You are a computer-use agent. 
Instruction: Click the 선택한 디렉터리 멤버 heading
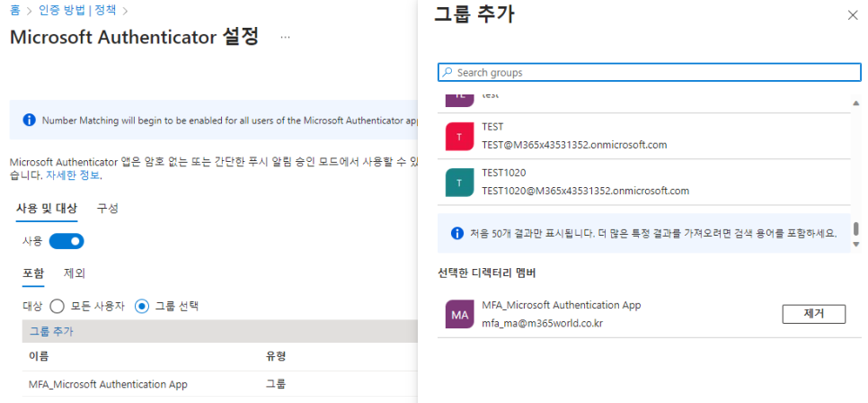tap(487, 273)
